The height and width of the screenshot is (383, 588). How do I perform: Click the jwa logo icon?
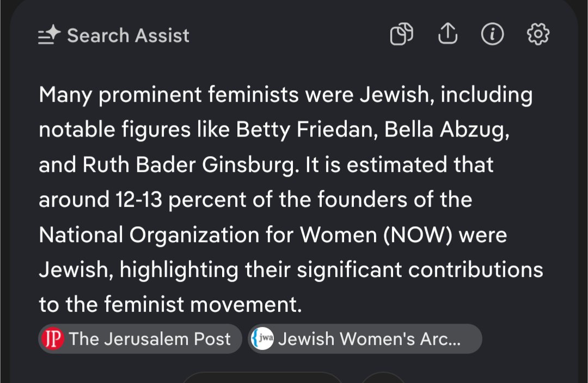tap(262, 339)
